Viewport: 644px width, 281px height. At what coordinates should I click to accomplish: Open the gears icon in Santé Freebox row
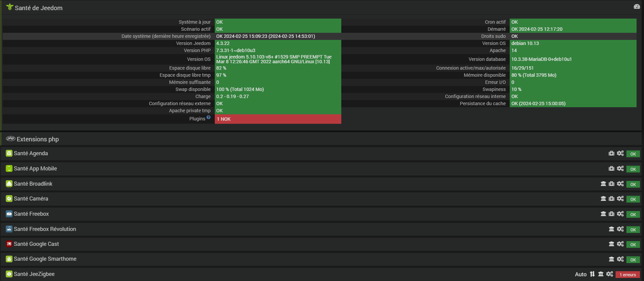(620, 214)
